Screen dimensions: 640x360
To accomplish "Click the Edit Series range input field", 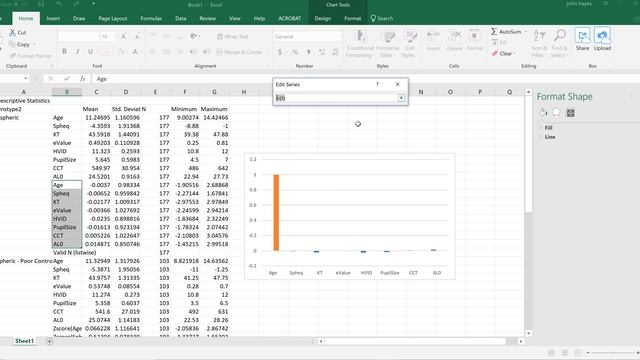I will pyautogui.click(x=337, y=98).
